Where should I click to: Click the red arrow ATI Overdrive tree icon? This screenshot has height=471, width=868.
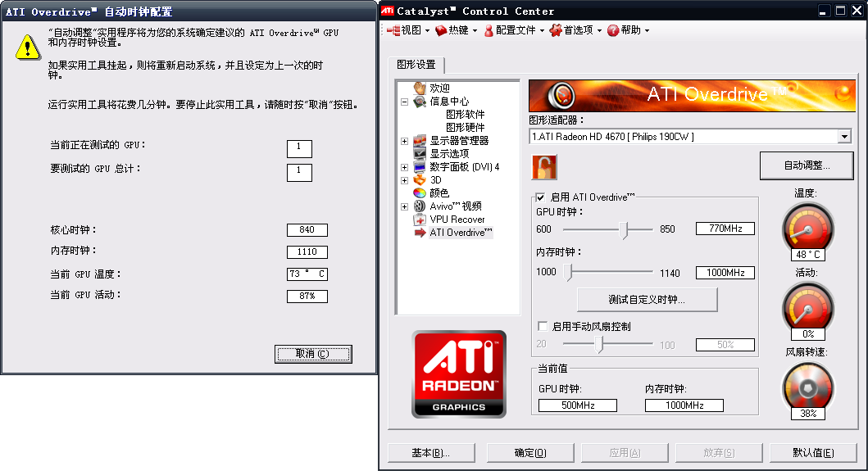pos(420,233)
